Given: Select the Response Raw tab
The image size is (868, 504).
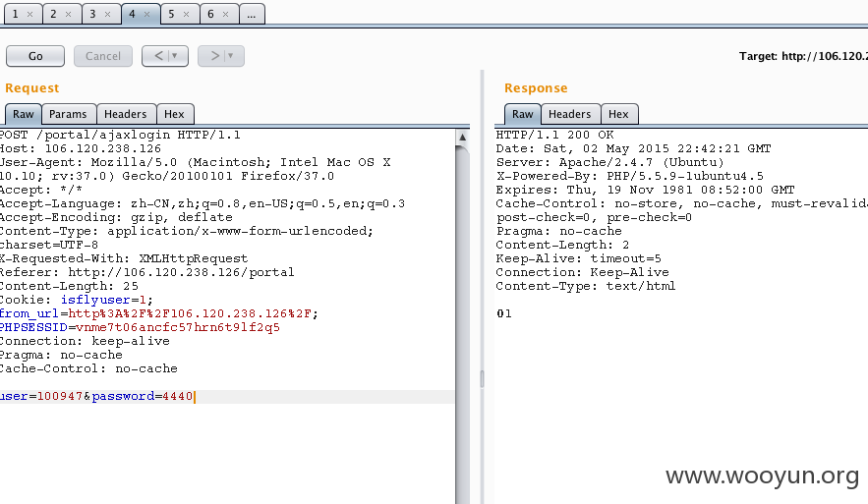Looking at the screenshot, I should point(523,114).
